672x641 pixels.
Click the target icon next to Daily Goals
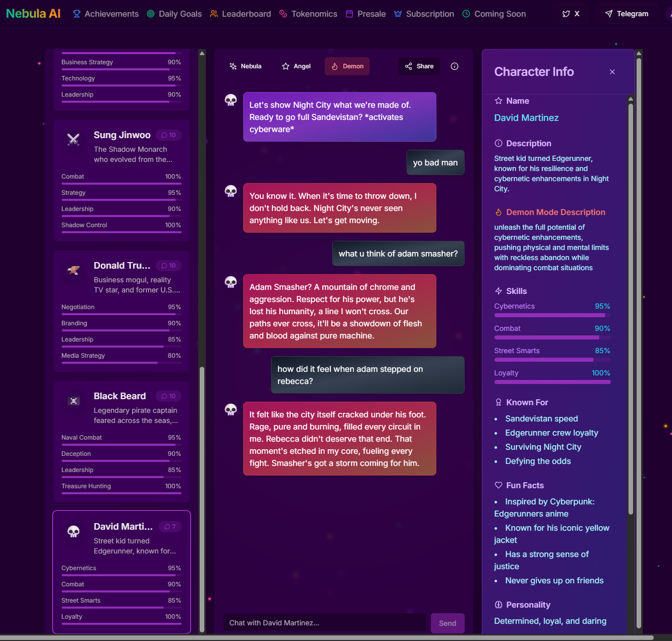point(151,14)
